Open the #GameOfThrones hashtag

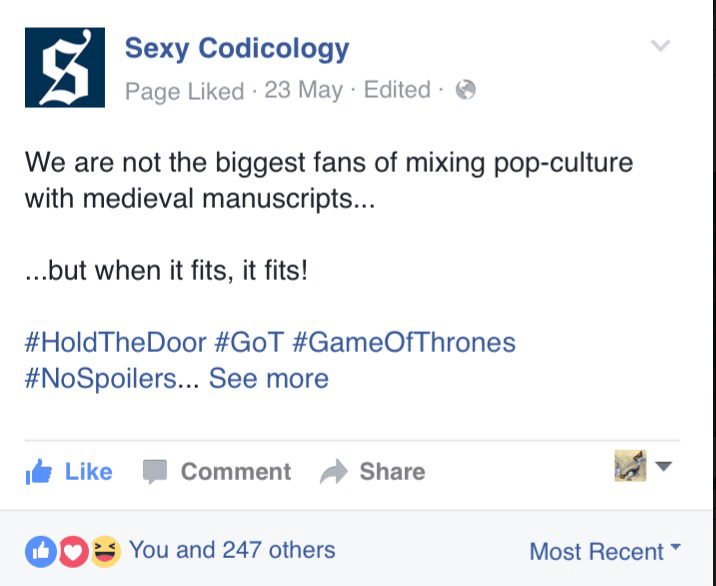pyautogui.click(x=404, y=342)
